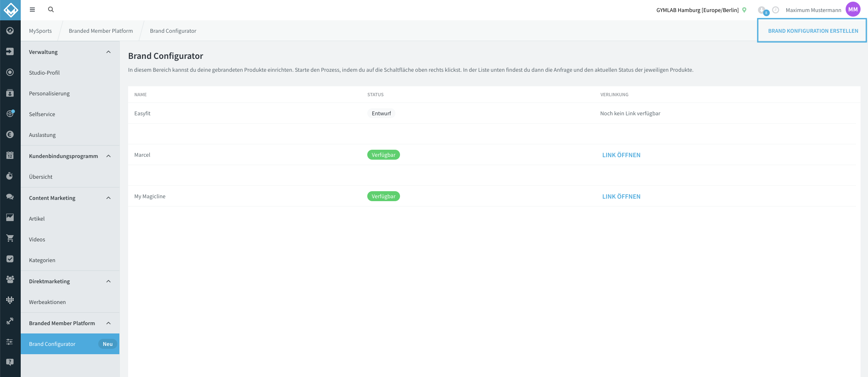Collapse the Kundenbindungsprogramm section
868x377 pixels.
pos(109,156)
